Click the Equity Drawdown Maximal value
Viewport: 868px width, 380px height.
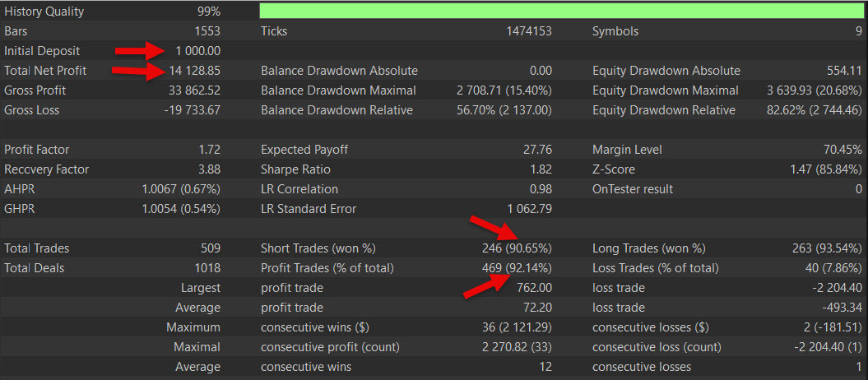(811, 90)
